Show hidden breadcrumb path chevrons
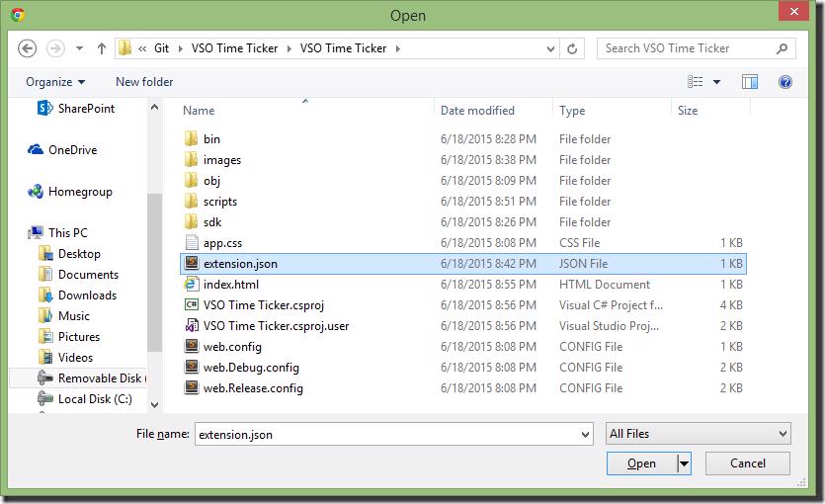 tap(142, 49)
